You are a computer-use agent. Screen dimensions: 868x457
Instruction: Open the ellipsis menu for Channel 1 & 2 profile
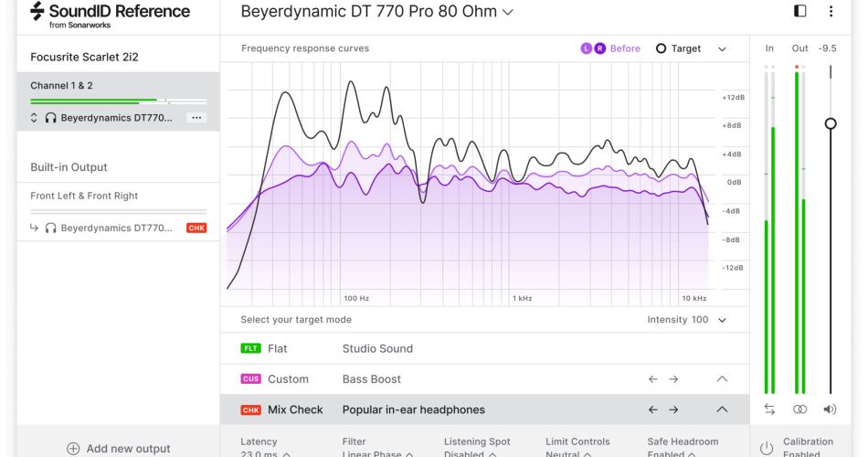(x=196, y=118)
